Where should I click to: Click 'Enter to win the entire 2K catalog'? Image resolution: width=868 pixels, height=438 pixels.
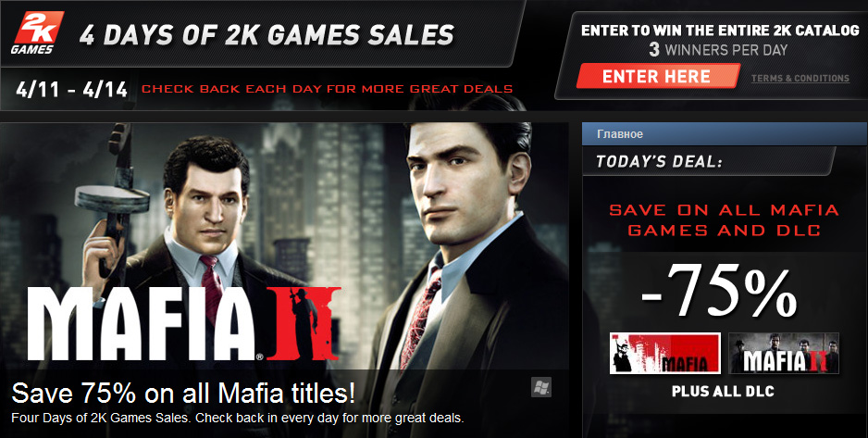720,31
